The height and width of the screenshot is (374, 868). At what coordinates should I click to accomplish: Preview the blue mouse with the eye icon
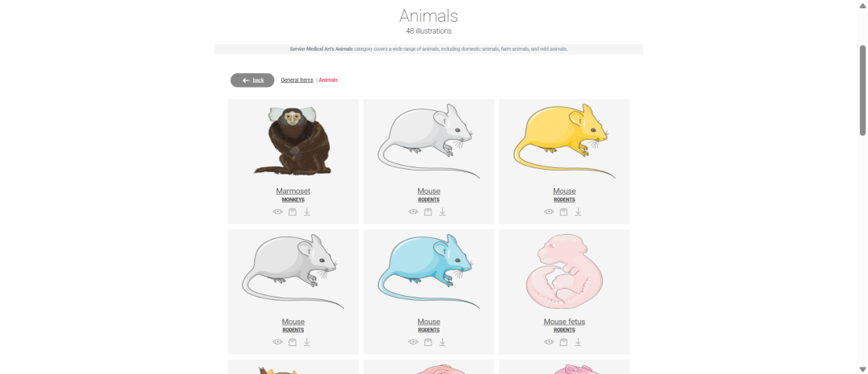click(413, 342)
